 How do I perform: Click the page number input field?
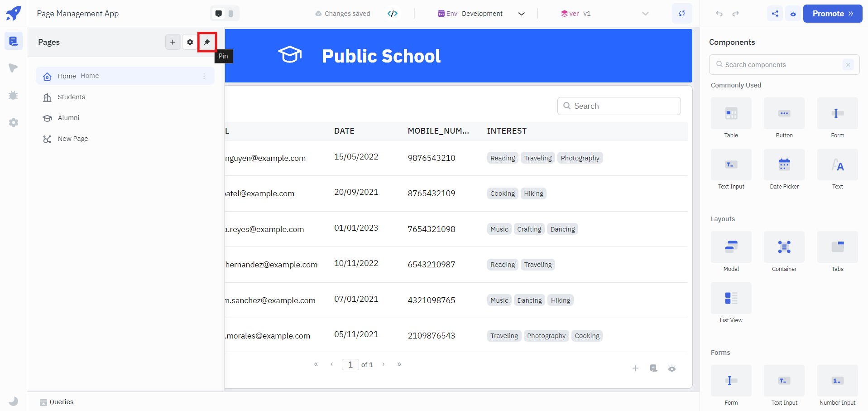tap(350, 365)
